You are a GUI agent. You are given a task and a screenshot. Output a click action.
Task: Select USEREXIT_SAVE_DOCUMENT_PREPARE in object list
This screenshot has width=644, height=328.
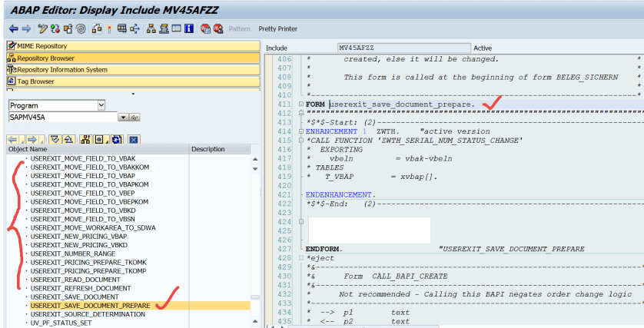point(90,305)
